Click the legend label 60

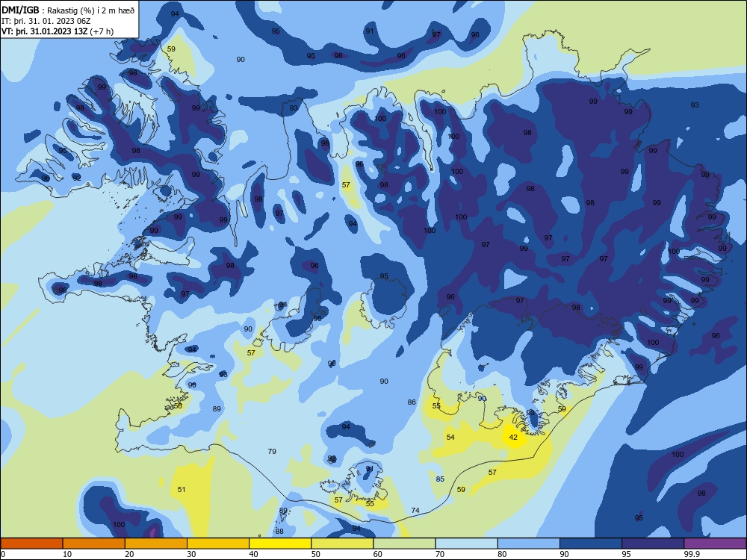pyautogui.click(x=378, y=554)
